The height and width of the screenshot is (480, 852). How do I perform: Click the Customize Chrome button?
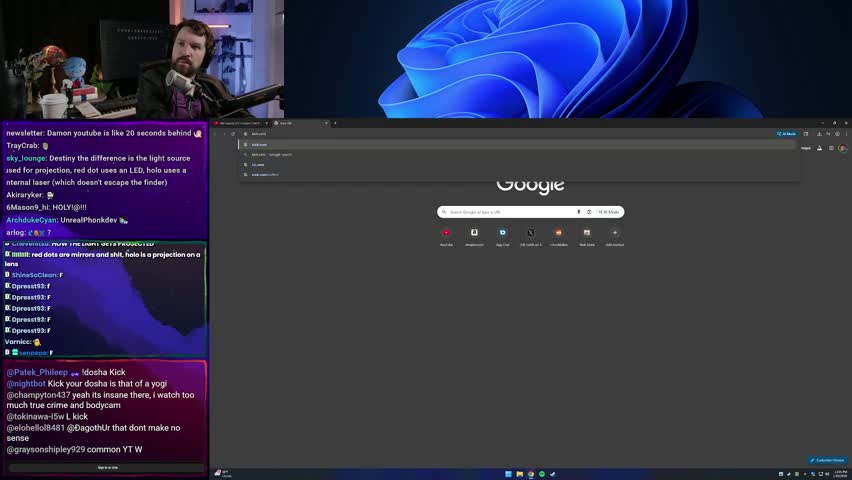point(827,460)
